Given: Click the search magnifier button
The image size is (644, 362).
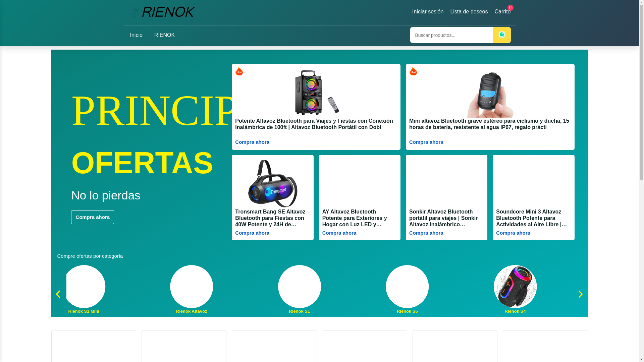Looking at the screenshot, I should pyautogui.click(x=501, y=35).
